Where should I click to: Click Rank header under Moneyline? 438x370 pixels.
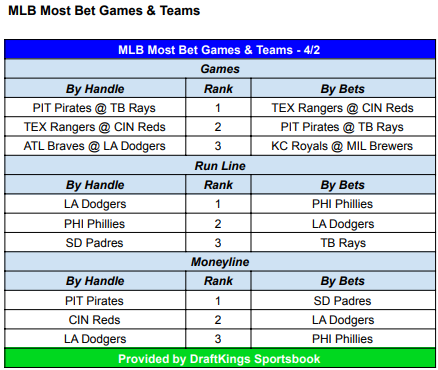click(218, 281)
